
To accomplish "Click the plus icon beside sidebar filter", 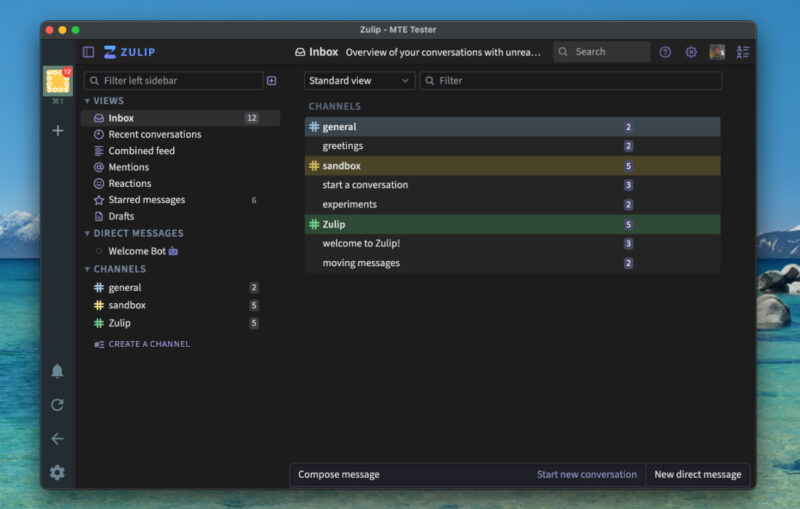I will pos(271,81).
